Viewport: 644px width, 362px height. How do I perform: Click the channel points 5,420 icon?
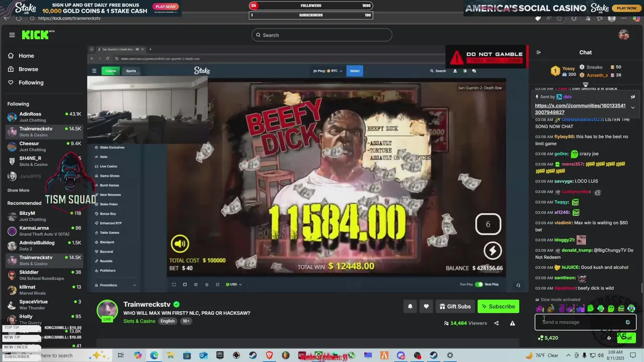point(548,338)
